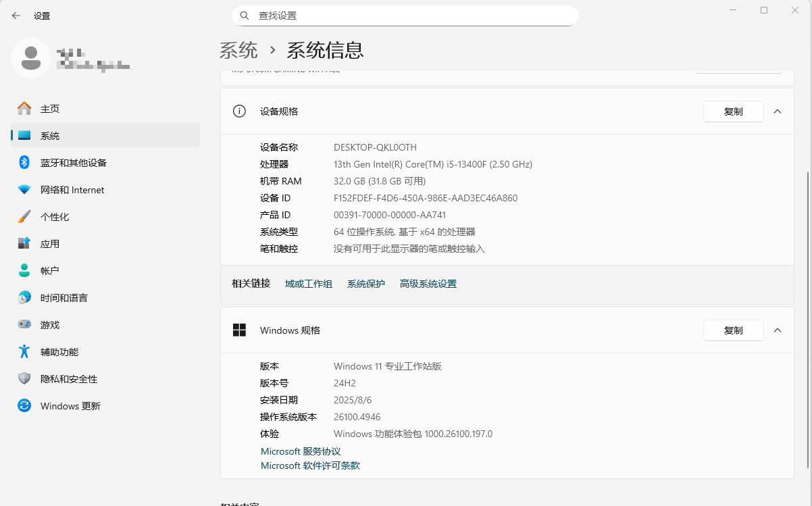Click the 没有可用于此显示器的笔或触控输入 text
Screen dimensions: 812x506
click(x=409, y=249)
